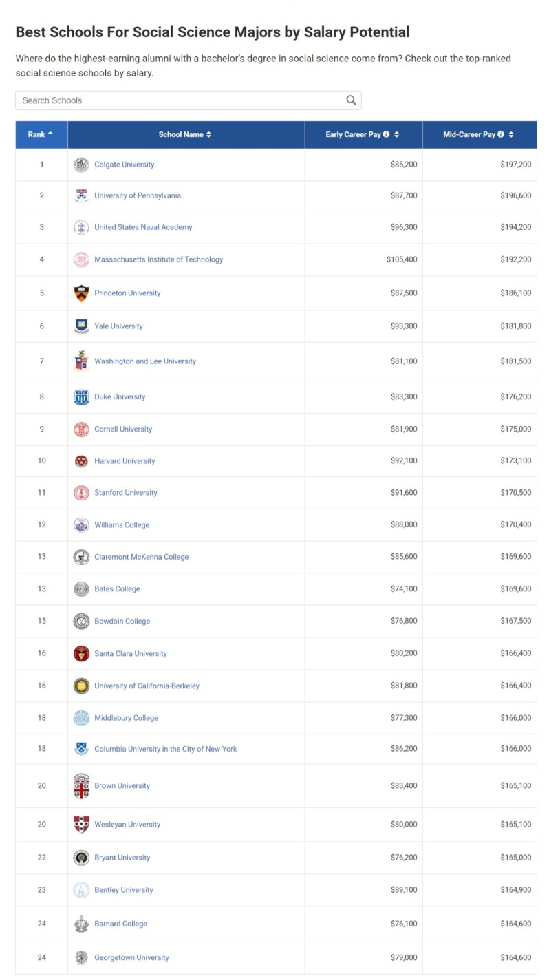The image size is (560, 976).
Task: Click the Brown University crest logo
Action: tap(81, 786)
